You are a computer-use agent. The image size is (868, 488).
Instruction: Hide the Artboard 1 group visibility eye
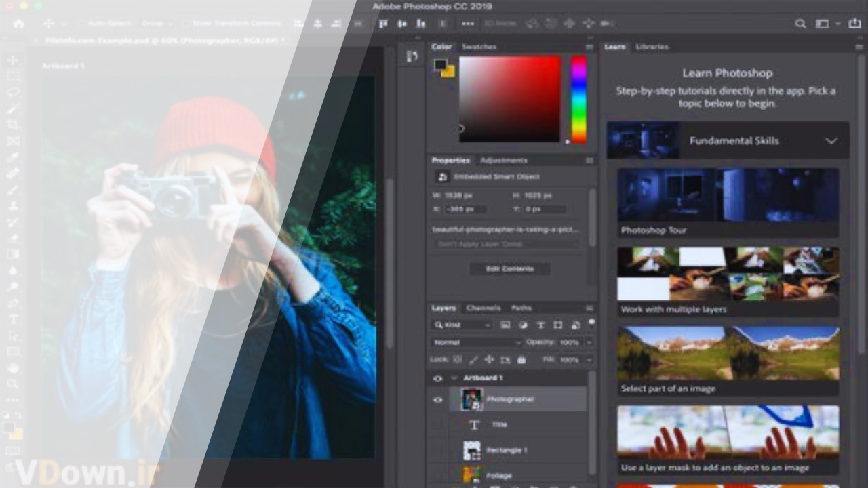[437, 378]
